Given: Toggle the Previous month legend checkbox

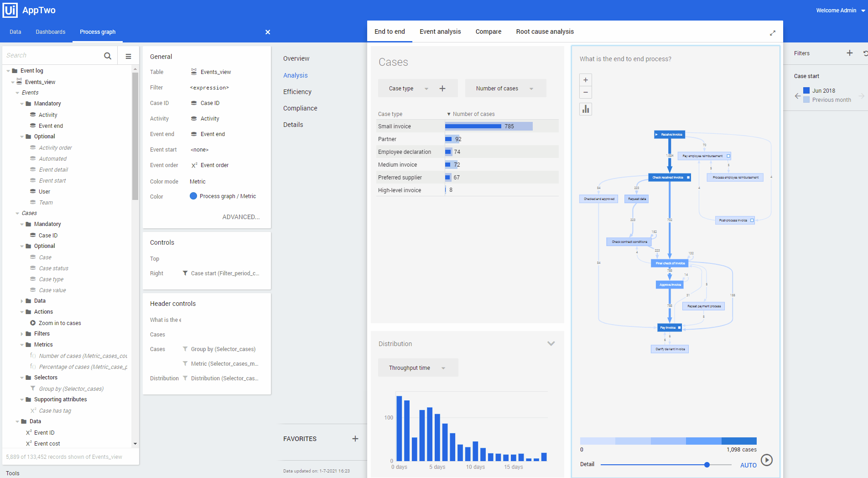Looking at the screenshot, I should tap(806, 100).
